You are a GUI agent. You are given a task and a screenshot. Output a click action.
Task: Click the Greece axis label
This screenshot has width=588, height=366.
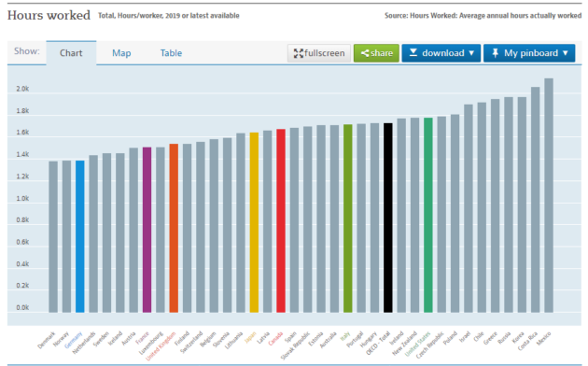click(490, 338)
